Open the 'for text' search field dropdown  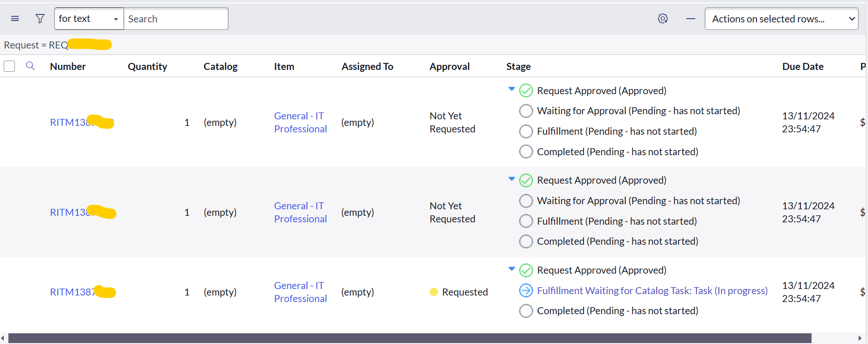pyautogui.click(x=89, y=19)
